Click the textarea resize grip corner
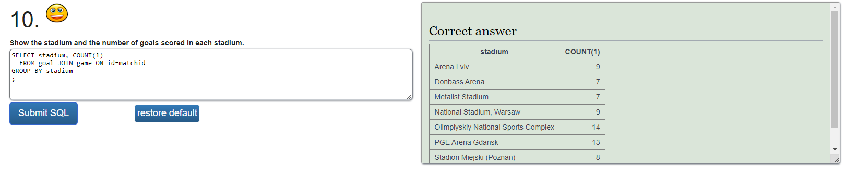The image size is (868, 189). click(409, 97)
